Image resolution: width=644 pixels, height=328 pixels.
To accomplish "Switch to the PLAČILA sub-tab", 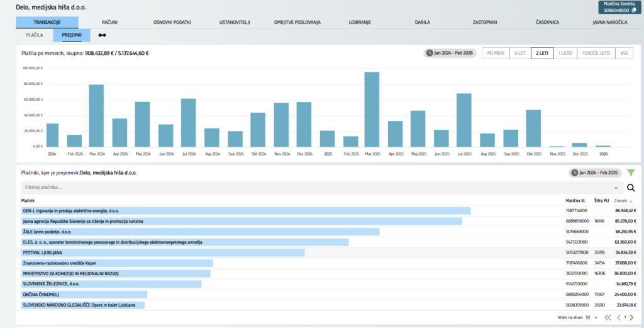I will pyautogui.click(x=35, y=35).
